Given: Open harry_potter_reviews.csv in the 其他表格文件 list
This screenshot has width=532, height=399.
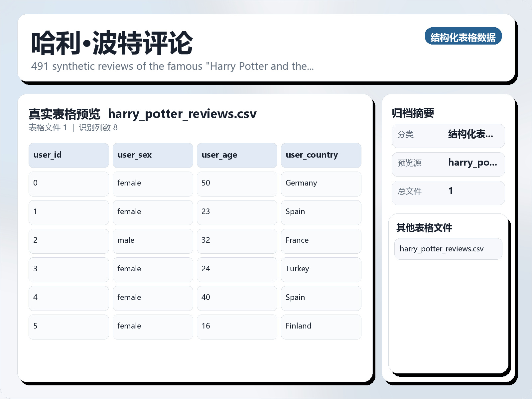Looking at the screenshot, I should [x=442, y=249].
